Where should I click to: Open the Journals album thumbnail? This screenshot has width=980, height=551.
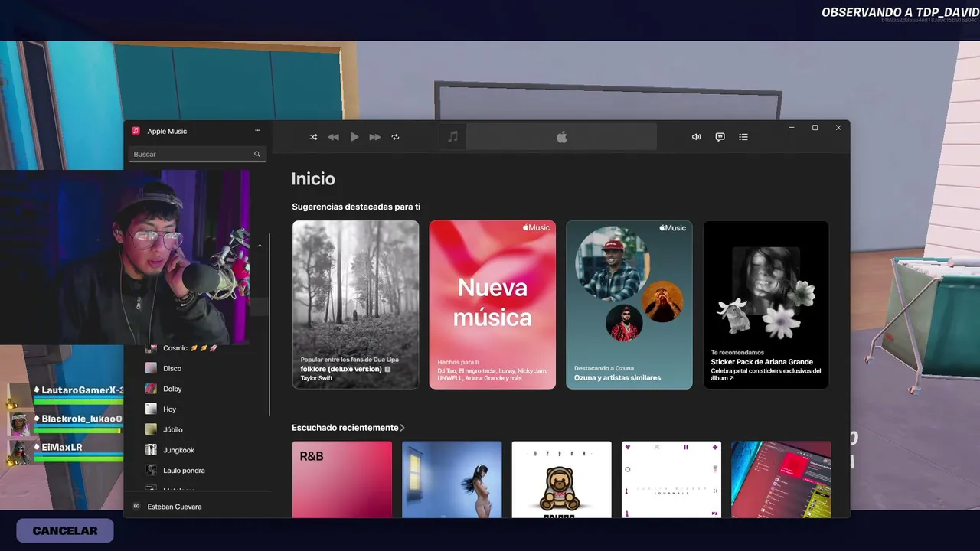pos(671,479)
